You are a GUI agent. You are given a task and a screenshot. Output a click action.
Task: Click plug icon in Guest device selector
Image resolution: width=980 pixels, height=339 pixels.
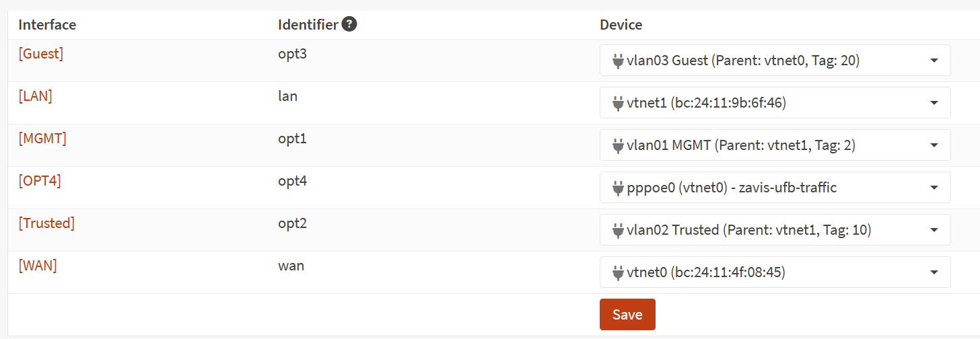[618, 61]
